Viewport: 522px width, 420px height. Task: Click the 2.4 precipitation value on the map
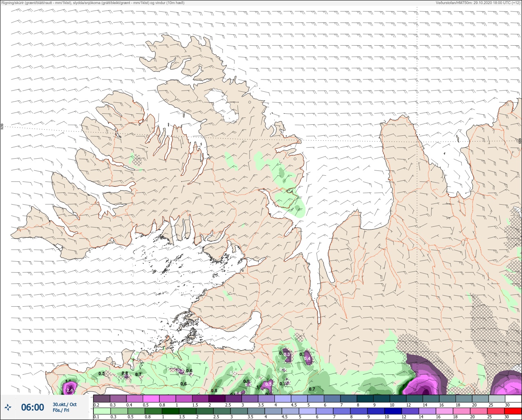(x=70, y=390)
